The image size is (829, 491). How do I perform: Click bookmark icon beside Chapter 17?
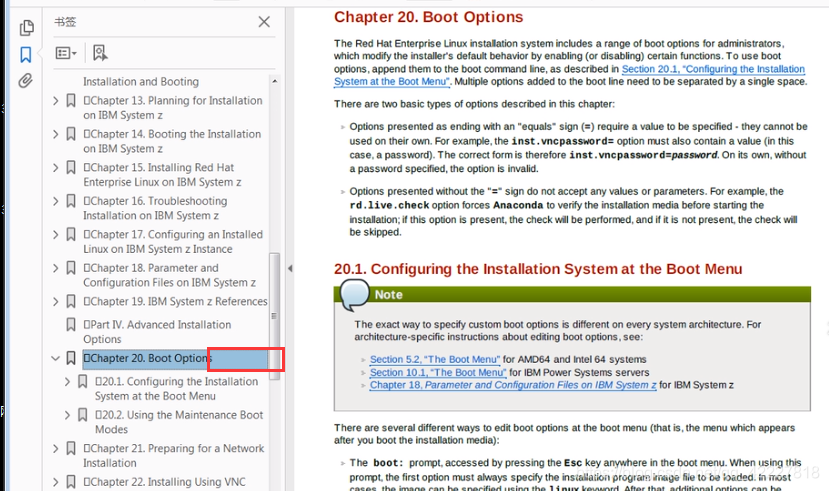pos(71,235)
